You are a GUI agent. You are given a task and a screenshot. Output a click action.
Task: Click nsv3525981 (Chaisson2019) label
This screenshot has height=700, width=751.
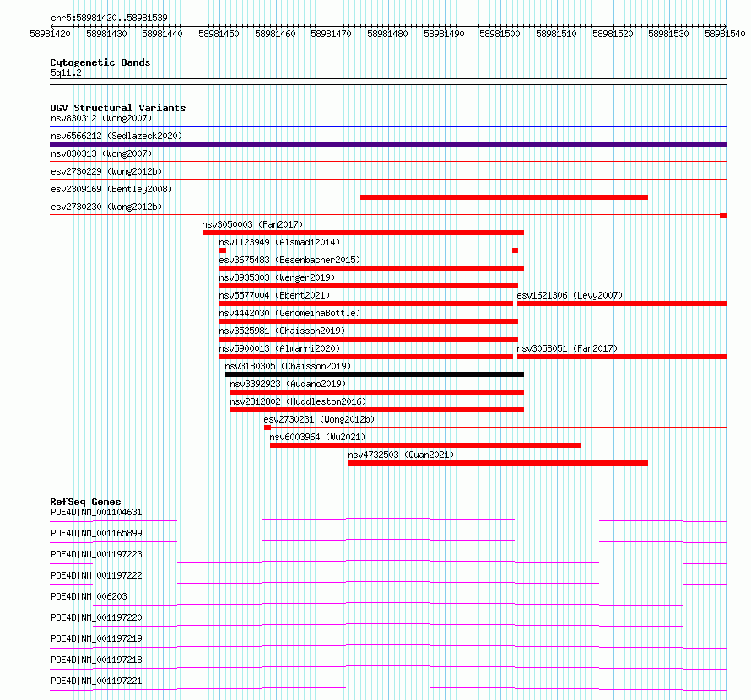(282, 331)
